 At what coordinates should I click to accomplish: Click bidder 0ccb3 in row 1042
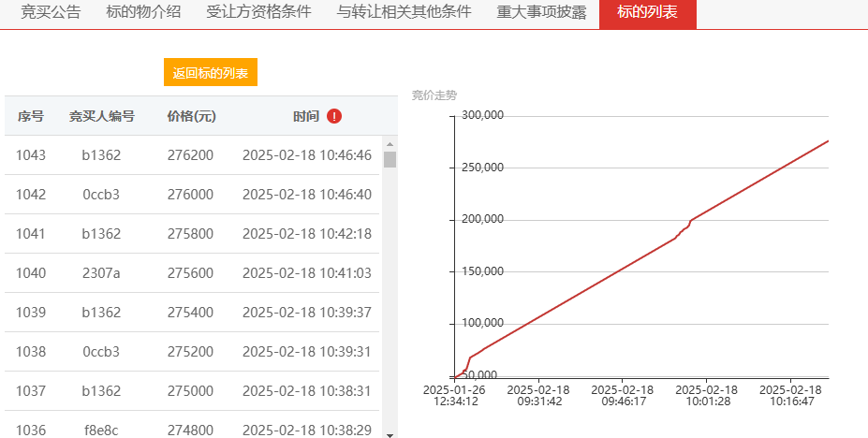pyautogui.click(x=101, y=195)
